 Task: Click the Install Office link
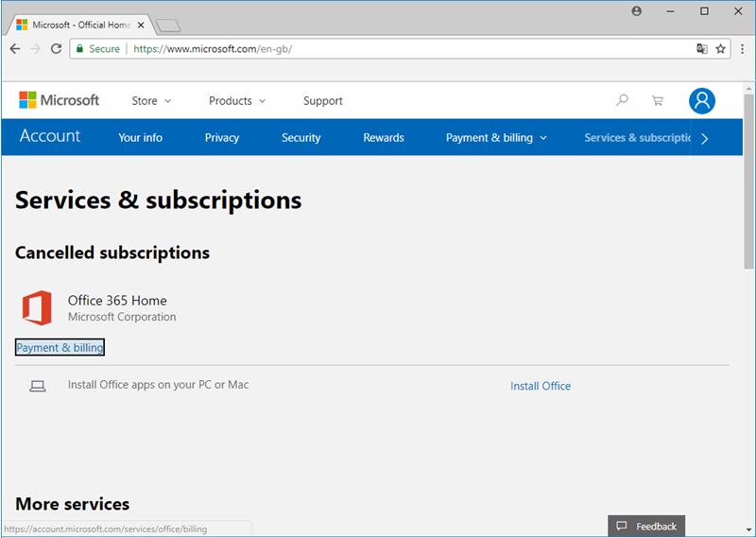541,386
